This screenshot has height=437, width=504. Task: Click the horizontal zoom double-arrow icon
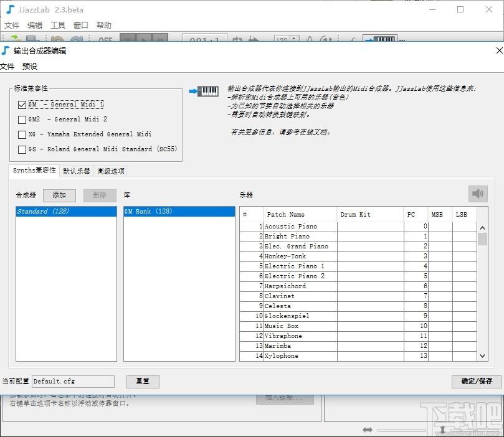[368, 430]
